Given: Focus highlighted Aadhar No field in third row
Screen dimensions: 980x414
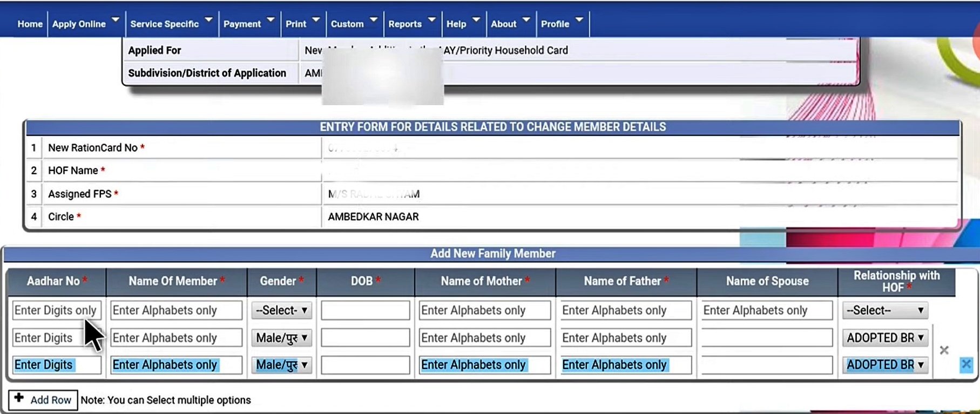Looking at the screenshot, I should tap(57, 365).
